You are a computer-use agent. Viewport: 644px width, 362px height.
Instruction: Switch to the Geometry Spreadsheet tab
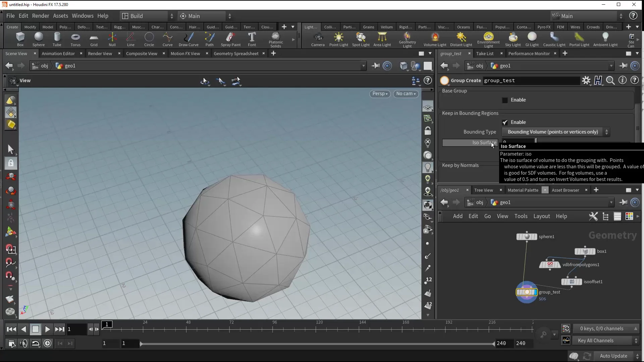(236, 54)
